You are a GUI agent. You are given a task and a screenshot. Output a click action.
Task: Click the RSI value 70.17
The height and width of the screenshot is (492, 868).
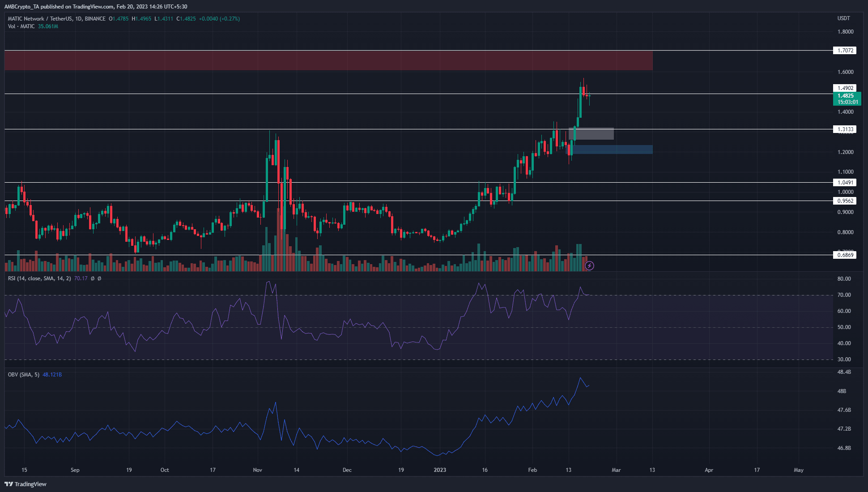coord(81,278)
